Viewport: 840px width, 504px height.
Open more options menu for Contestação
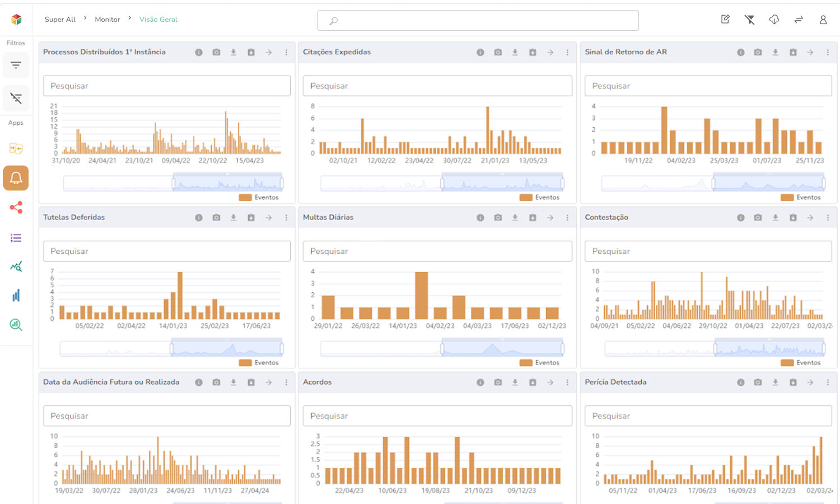point(828,217)
